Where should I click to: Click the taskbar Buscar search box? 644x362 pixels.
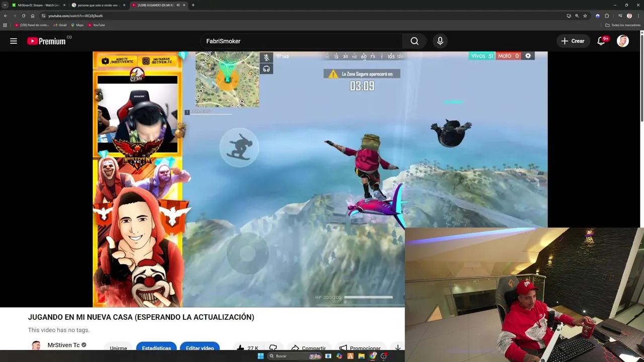(295, 356)
